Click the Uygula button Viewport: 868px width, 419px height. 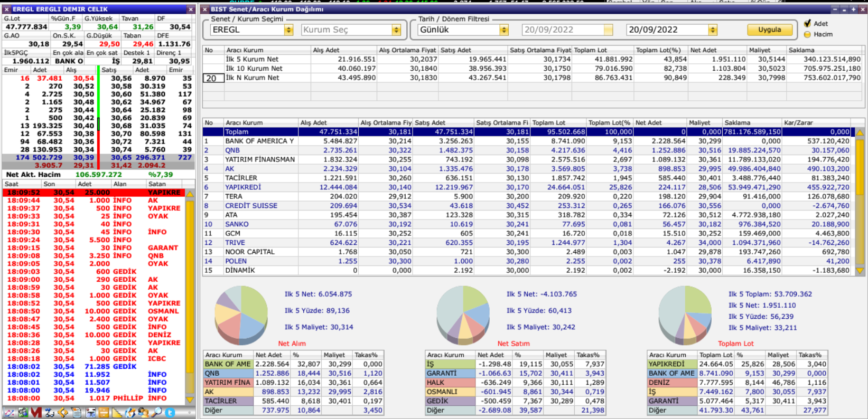coord(769,30)
